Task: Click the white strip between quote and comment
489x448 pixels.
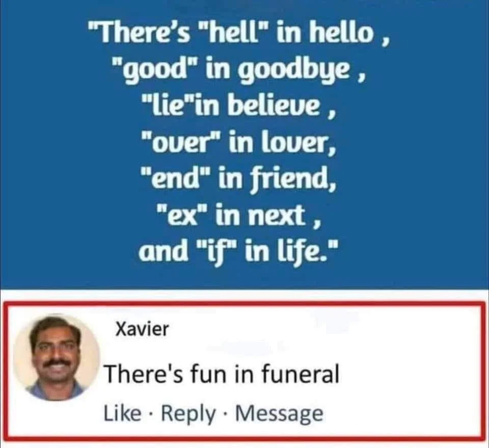Action: tap(244, 296)
